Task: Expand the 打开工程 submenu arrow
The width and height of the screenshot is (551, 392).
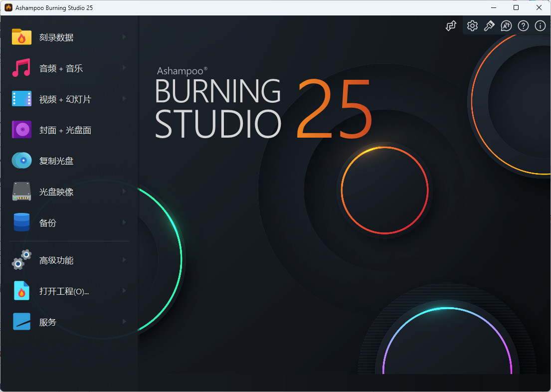Action: pyautogui.click(x=124, y=291)
